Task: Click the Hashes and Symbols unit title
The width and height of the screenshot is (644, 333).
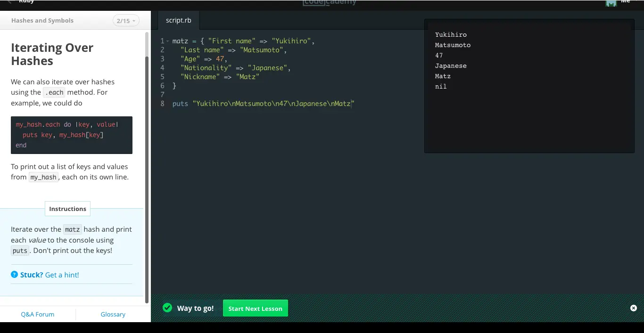Action: click(x=42, y=21)
